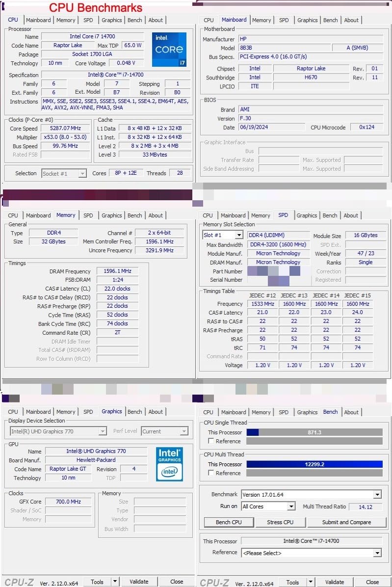Click the JEDEC #12 frequency 1533 MHz cell
The height and width of the screenshot is (587, 392).
pos(262,304)
